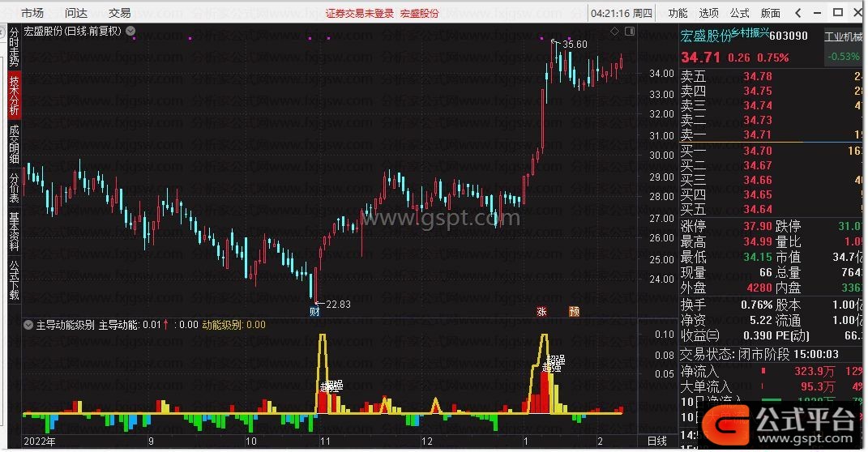Click the month 10 axis marker

250,441
